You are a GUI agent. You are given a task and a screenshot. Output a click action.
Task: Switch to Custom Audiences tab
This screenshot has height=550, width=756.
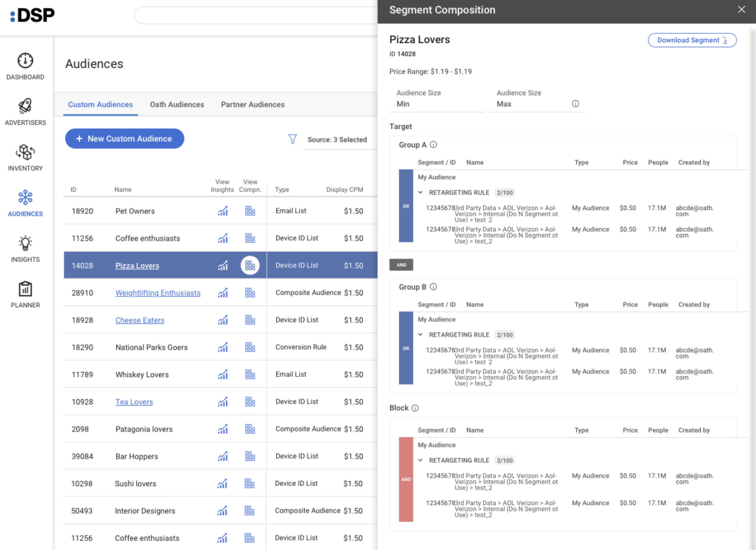100,105
